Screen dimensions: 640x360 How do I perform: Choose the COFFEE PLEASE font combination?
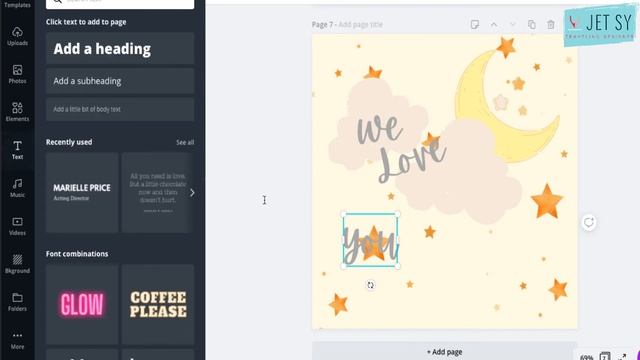pos(158,304)
